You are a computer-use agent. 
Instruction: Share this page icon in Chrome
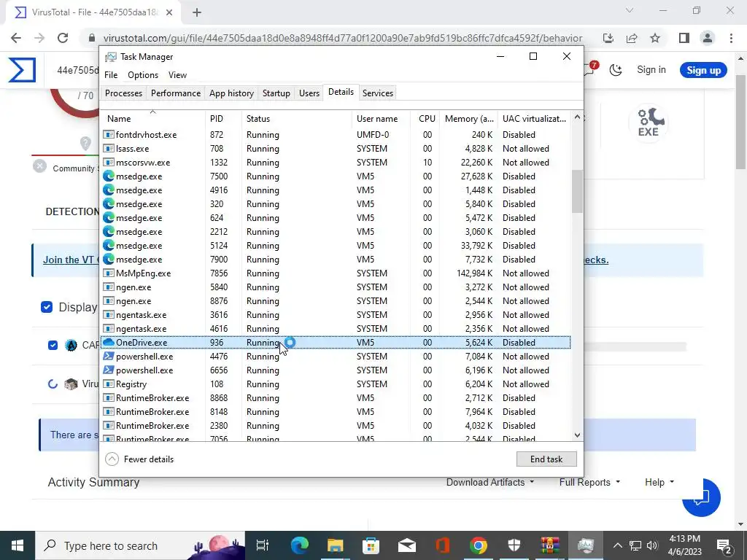pyautogui.click(x=632, y=38)
